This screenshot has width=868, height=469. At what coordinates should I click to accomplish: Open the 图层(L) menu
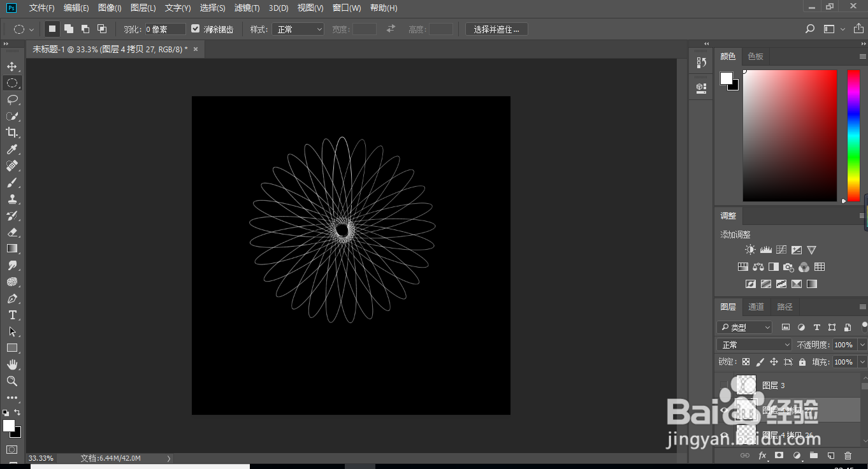pos(143,8)
